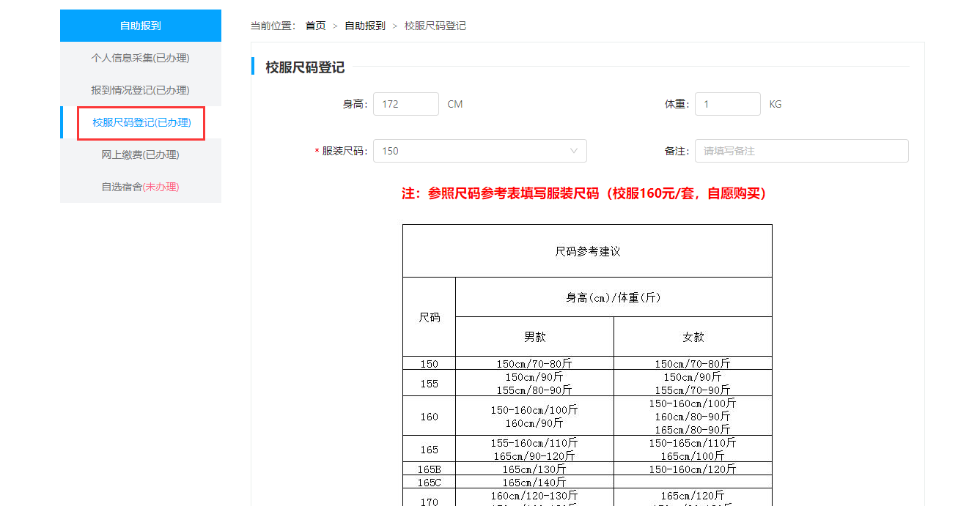
Task: Focus the 身高 input showing 172
Action: 405,104
